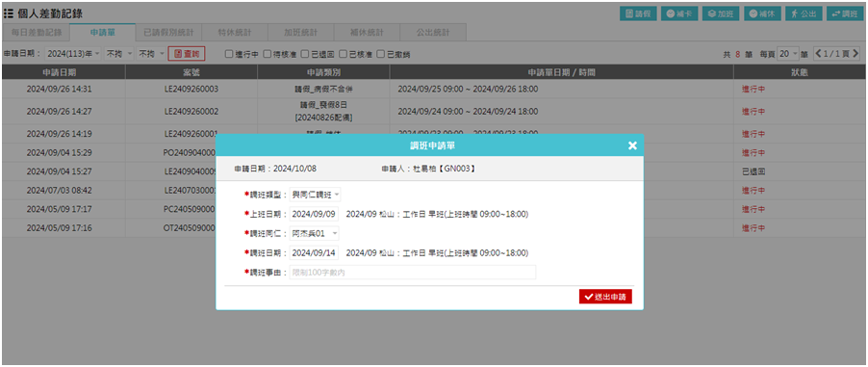Click the 調班日期 field 2024/09/14
This screenshot has height=367, width=868.
coord(314,252)
